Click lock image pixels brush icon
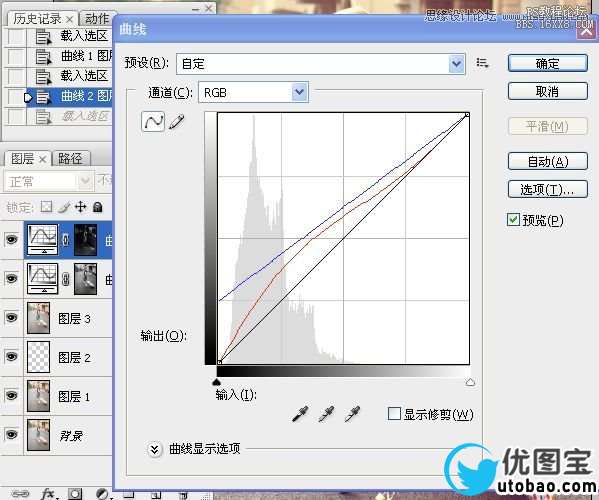 coord(64,207)
